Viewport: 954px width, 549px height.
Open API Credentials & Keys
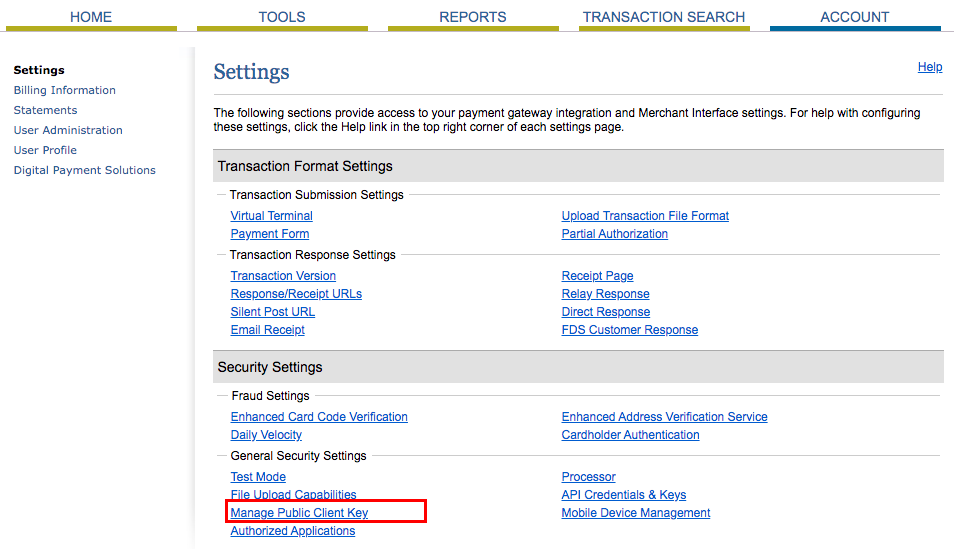(624, 495)
